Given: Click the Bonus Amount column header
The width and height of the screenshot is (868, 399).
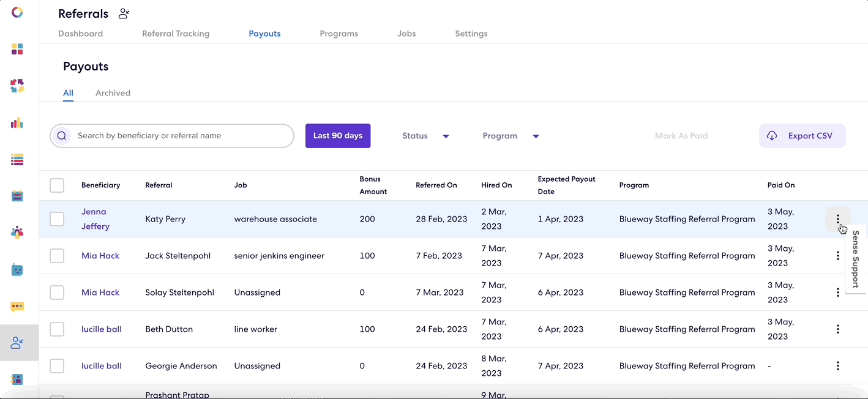Looking at the screenshot, I should coord(373,185).
